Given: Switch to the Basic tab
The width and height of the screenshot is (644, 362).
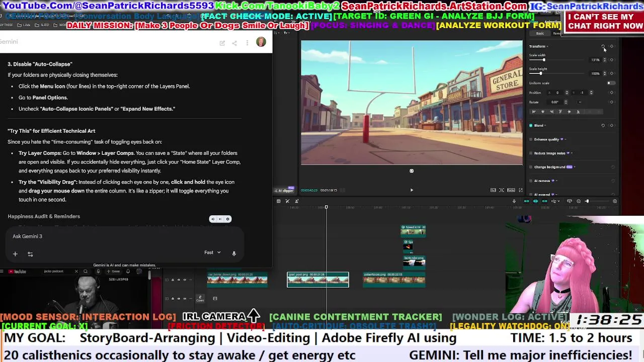Looking at the screenshot, I should (x=540, y=33).
